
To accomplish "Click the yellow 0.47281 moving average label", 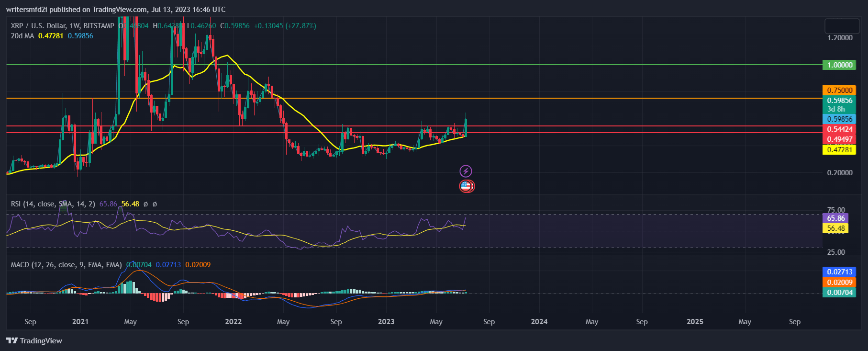I will (839, 150).
